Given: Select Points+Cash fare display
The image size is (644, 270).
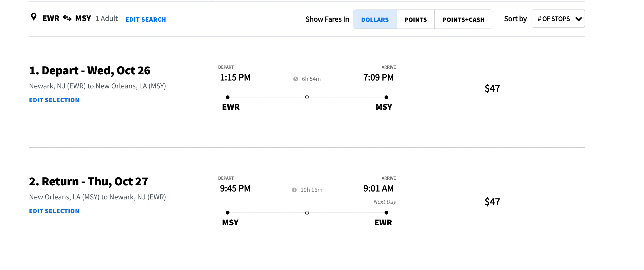Looking at the screenshot, I should pyautogui.click(x=463, y=19).
